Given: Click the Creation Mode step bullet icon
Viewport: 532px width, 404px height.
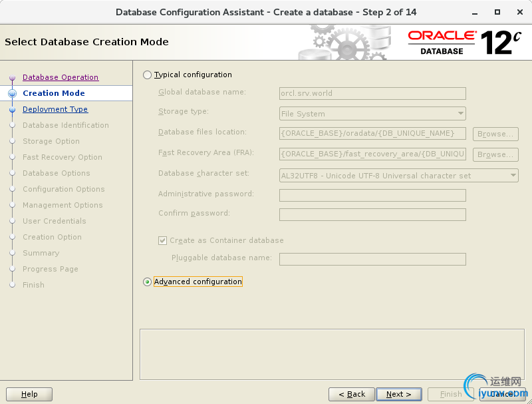Looking at the screenshot, I should coord(13,93).
